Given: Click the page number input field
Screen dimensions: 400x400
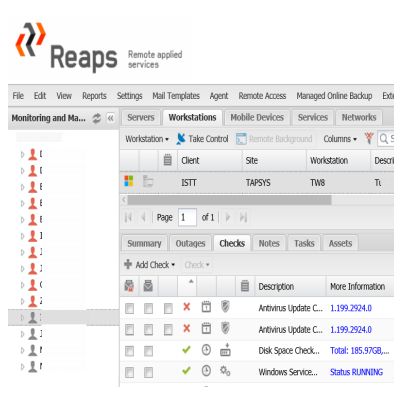Looking at the screenshot, I should 187,218.
